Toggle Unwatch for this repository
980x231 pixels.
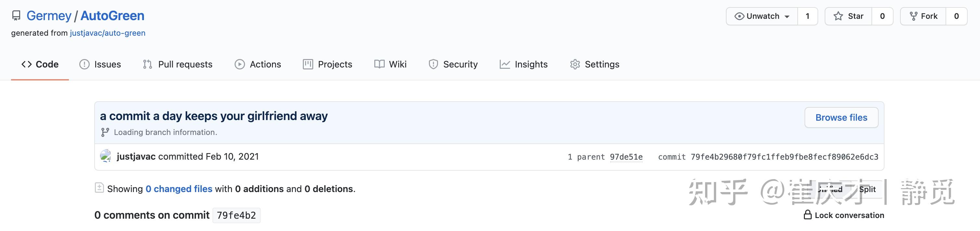coord(763,16)
